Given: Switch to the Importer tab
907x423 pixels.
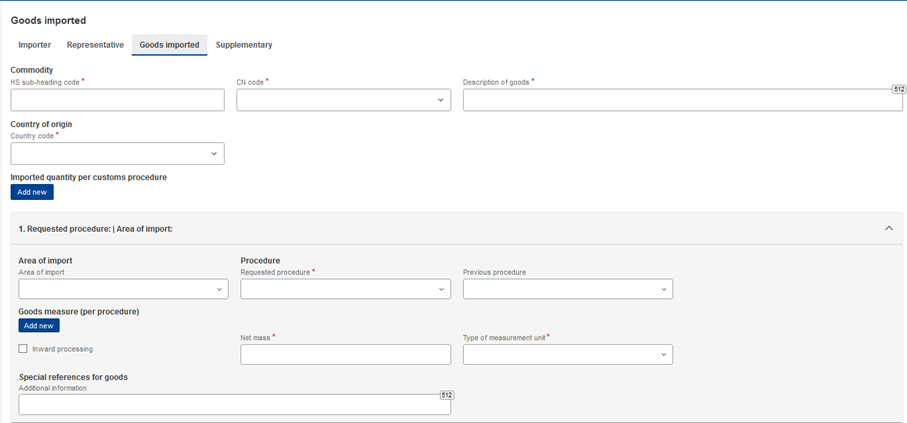Looking at the screenshot, I should click(35, 45).
